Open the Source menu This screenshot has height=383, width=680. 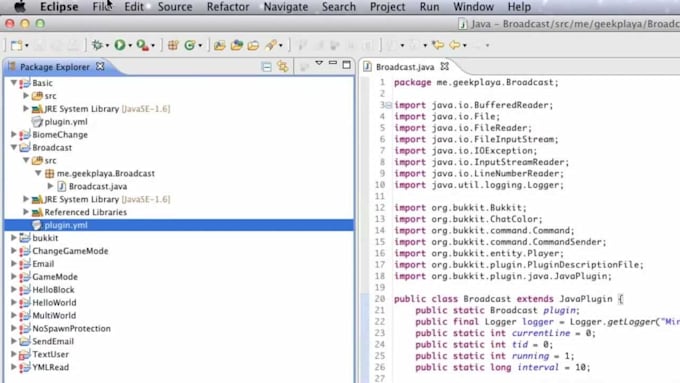coord(175,7)
